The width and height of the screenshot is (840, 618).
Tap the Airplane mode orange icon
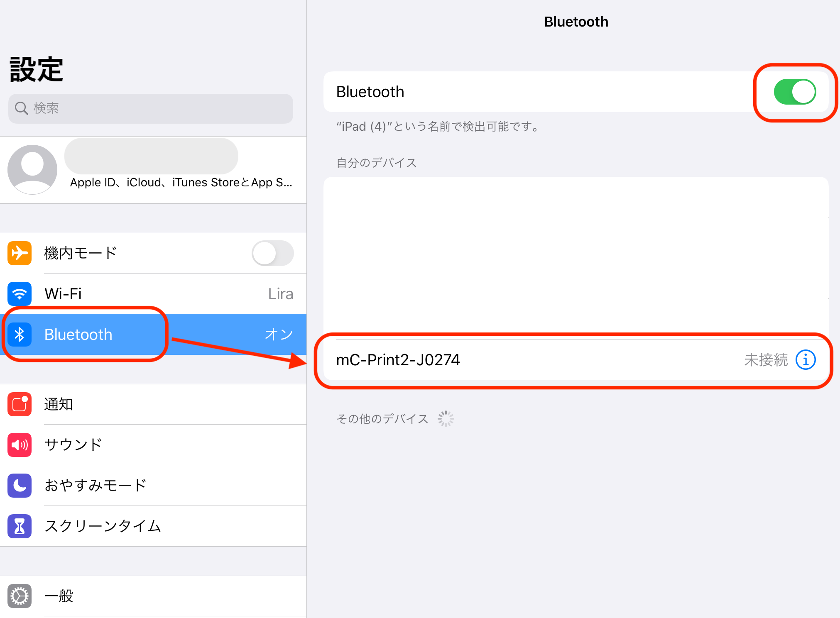(x=20, y=253)
